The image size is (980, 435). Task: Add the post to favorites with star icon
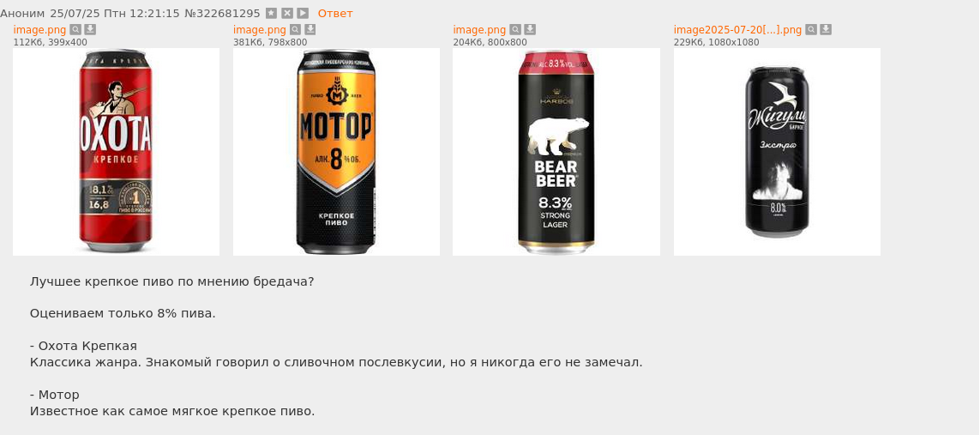271,13
